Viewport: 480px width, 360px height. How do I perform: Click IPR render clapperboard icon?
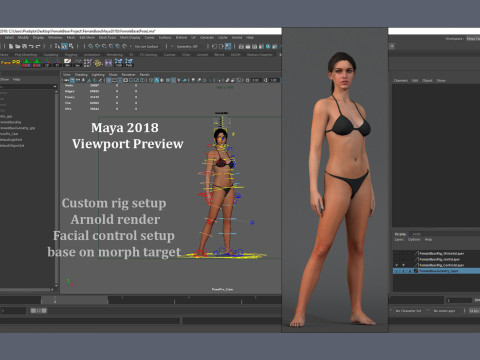coord(255,46)
